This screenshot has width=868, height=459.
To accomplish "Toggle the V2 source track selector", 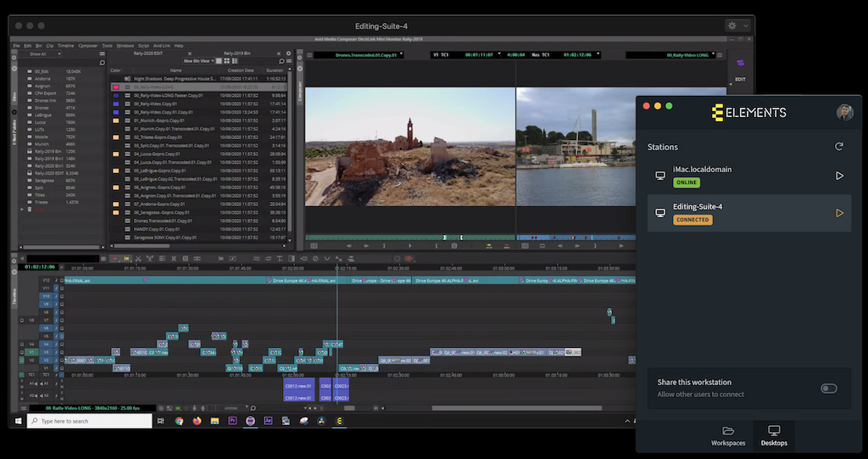I will click(x=31, y=360).
